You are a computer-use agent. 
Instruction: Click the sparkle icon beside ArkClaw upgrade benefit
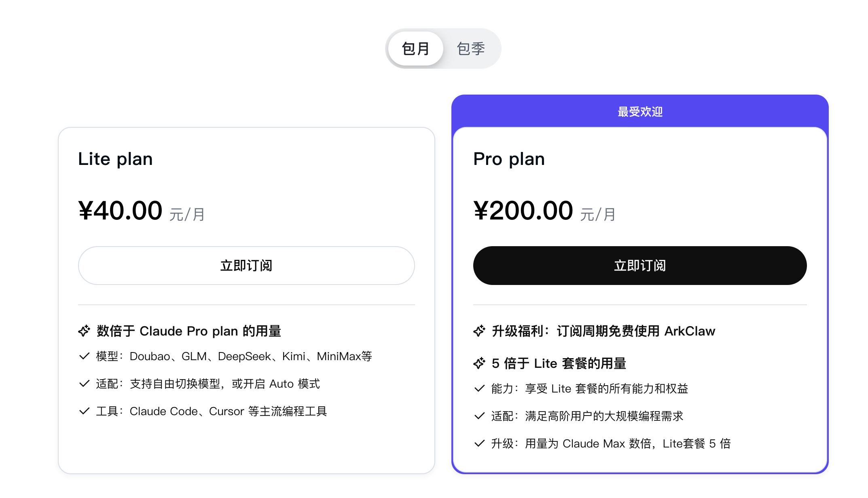click(479, 331)
